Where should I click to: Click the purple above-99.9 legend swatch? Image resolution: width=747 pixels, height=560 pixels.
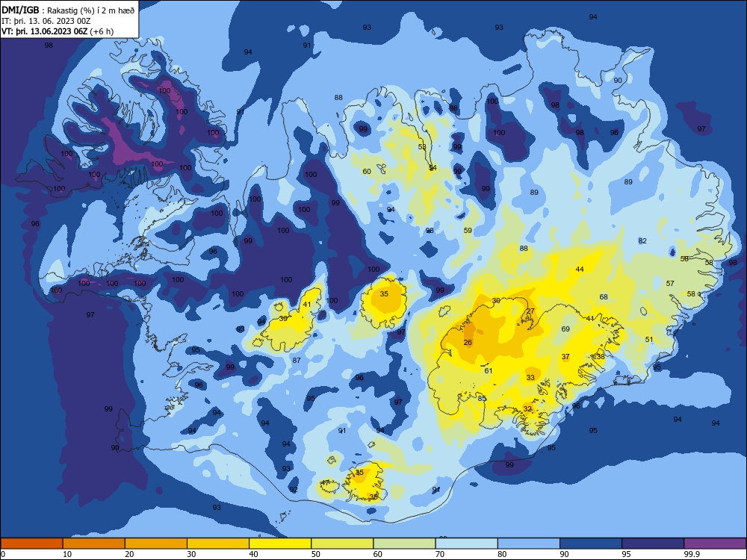pos(715,544)
